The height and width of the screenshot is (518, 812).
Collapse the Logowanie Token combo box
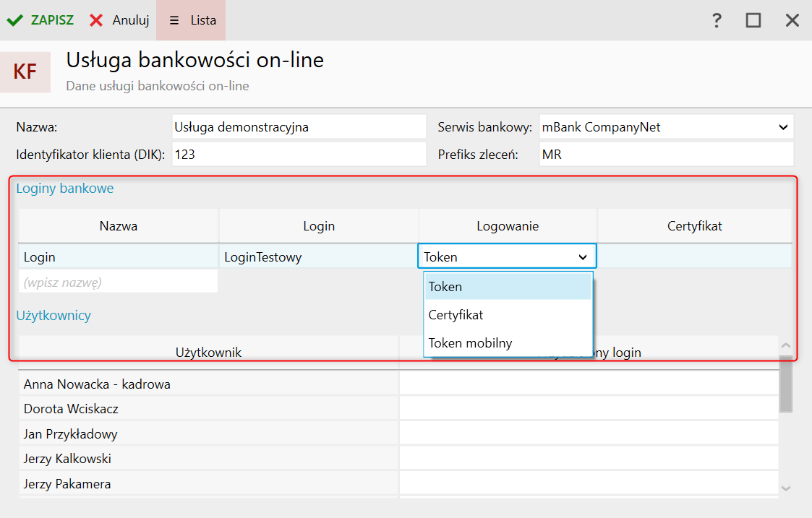point(582,256)
